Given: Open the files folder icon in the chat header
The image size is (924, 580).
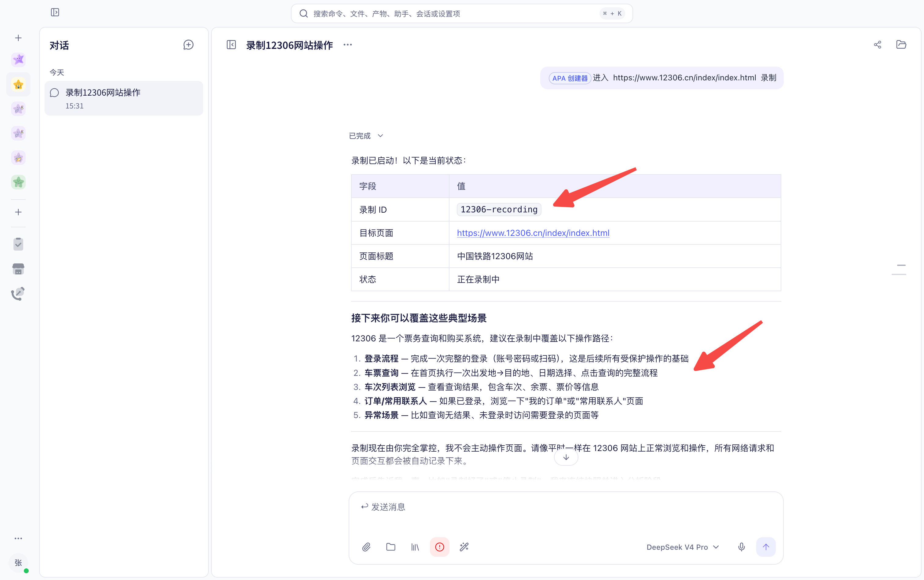Looking at the screenshot, I should tap(901, 45).
